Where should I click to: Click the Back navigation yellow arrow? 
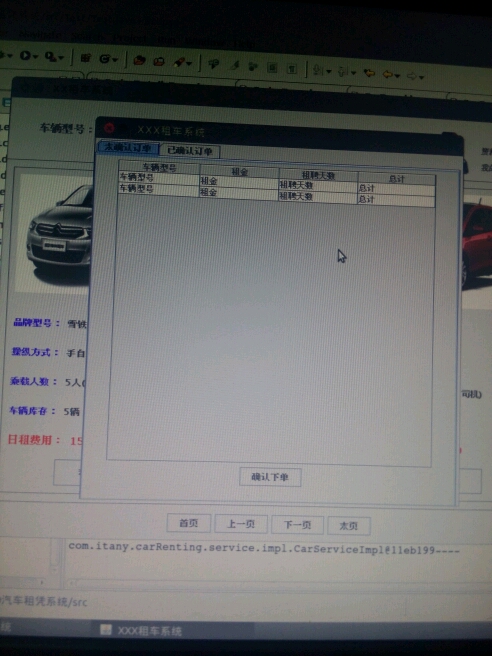pyautogui.click(x=387, y=74)
